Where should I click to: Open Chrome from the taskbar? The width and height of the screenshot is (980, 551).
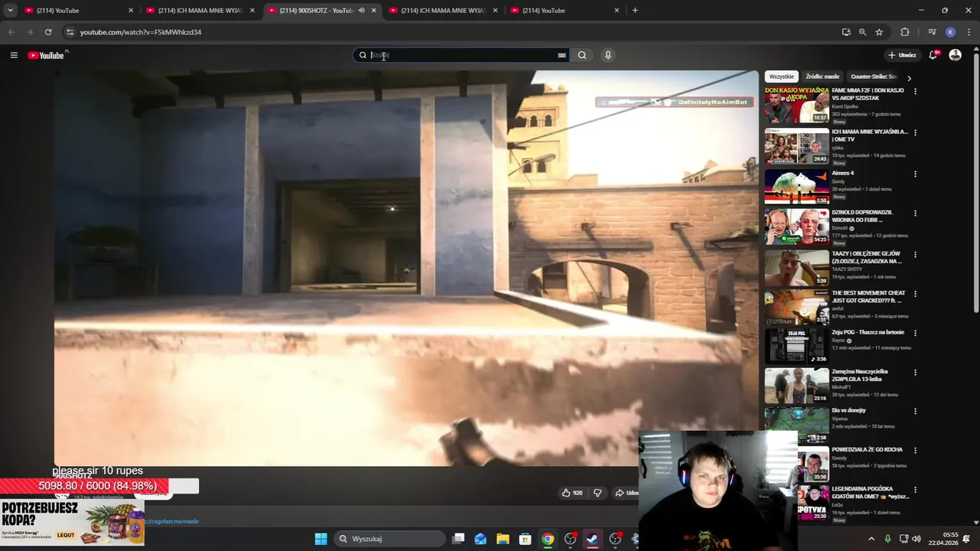tap(547, 539)
